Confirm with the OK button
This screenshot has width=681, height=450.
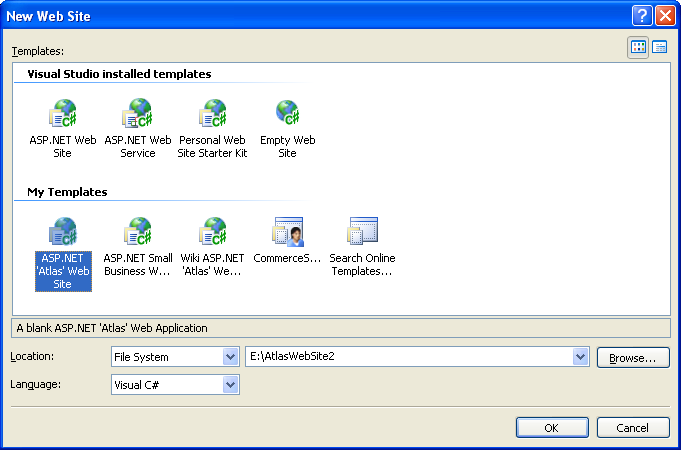552,427
